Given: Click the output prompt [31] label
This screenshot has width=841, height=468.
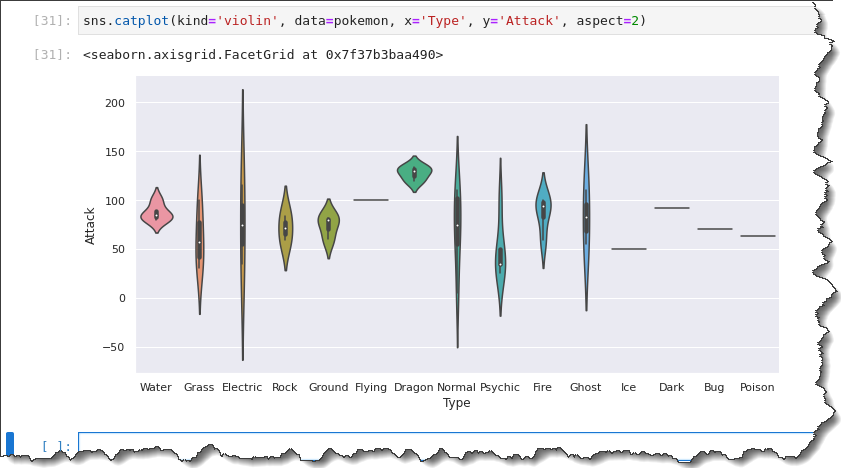Looking at the screenshot, I should [x=52, y=55].
